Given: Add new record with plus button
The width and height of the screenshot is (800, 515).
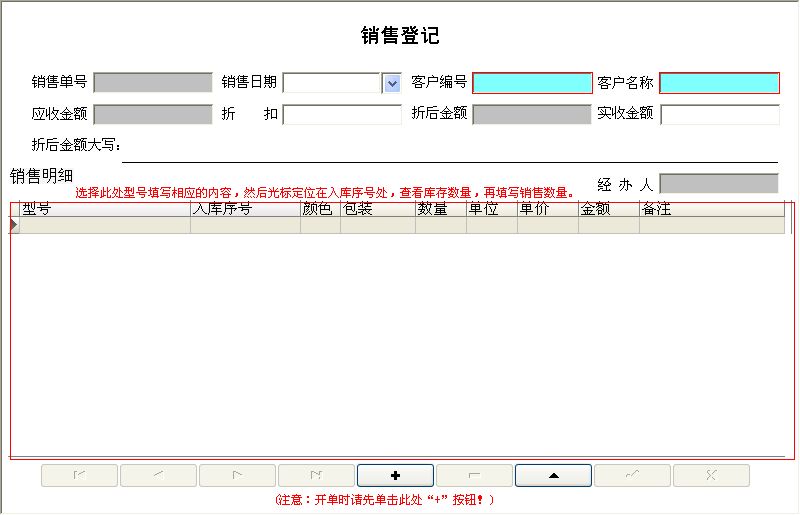Looking at the screenshot, I should coord(395,475).
